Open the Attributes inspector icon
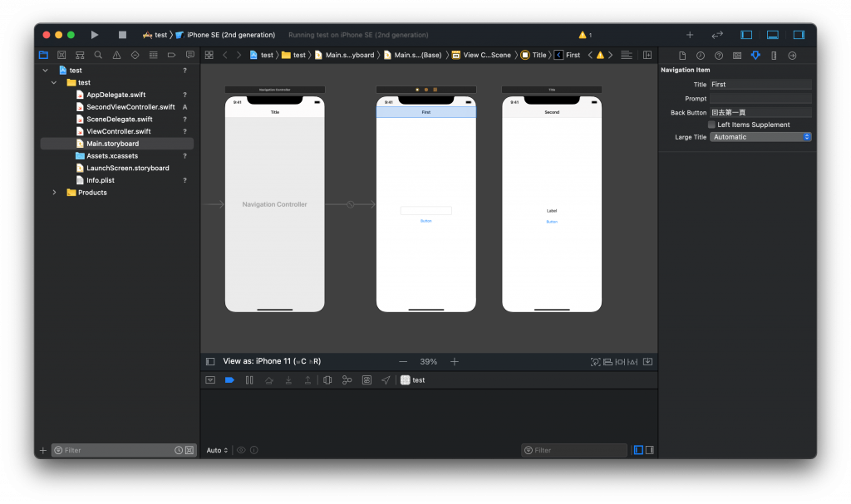Screen dimensions: 851x504 click(x=755, y=56)
